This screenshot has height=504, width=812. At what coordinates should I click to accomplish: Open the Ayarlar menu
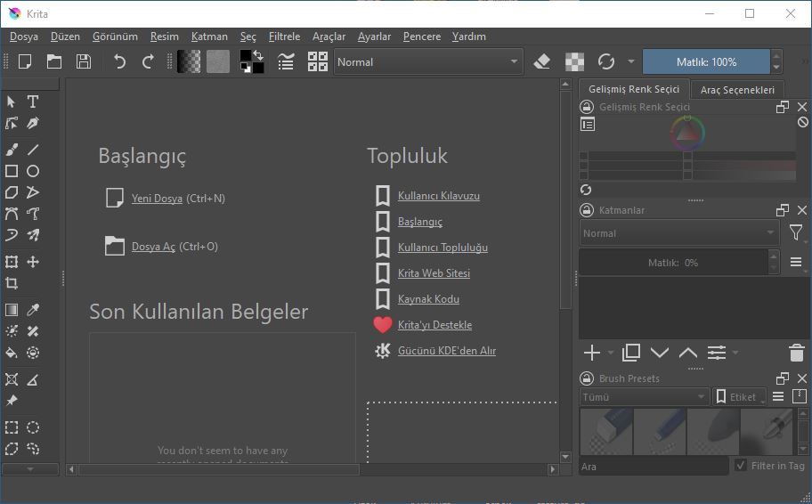374,37
